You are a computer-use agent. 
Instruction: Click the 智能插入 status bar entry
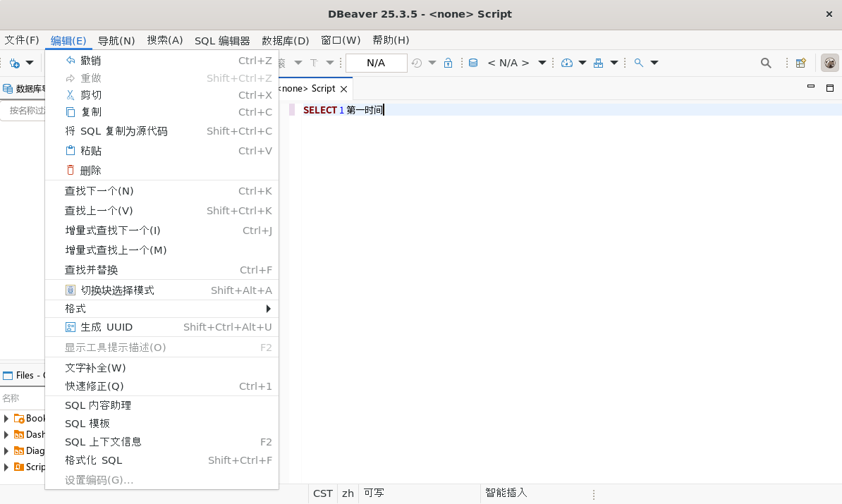(506, 493)
